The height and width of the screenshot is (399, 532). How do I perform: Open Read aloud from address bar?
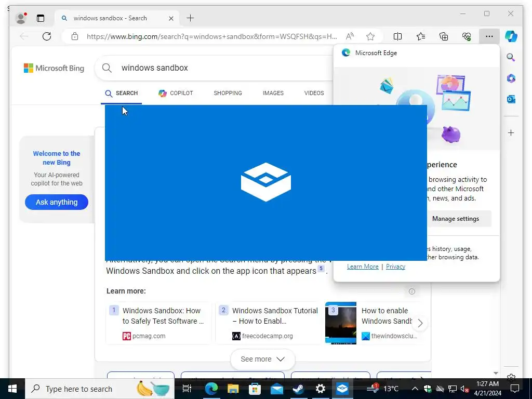pyautogui.click(x=350, y=36)
